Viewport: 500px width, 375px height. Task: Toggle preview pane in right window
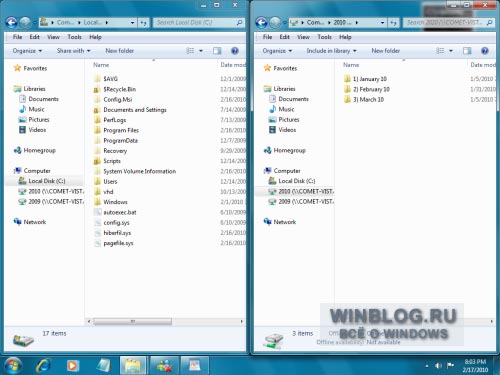(467, 51)
